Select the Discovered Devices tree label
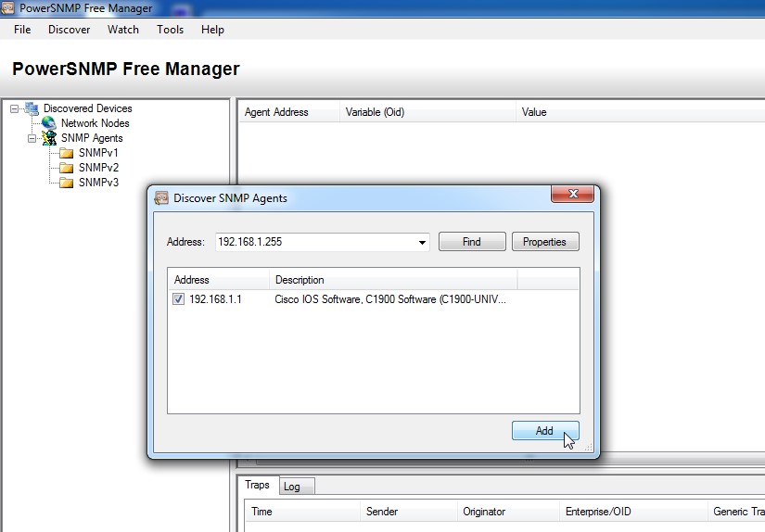Screen dimensions: 765x532 88,108
